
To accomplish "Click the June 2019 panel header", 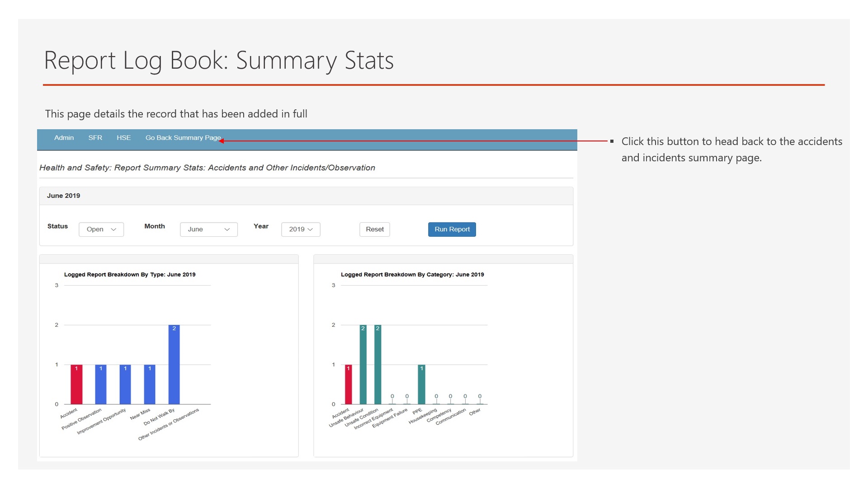I will (x=64, y=196).
